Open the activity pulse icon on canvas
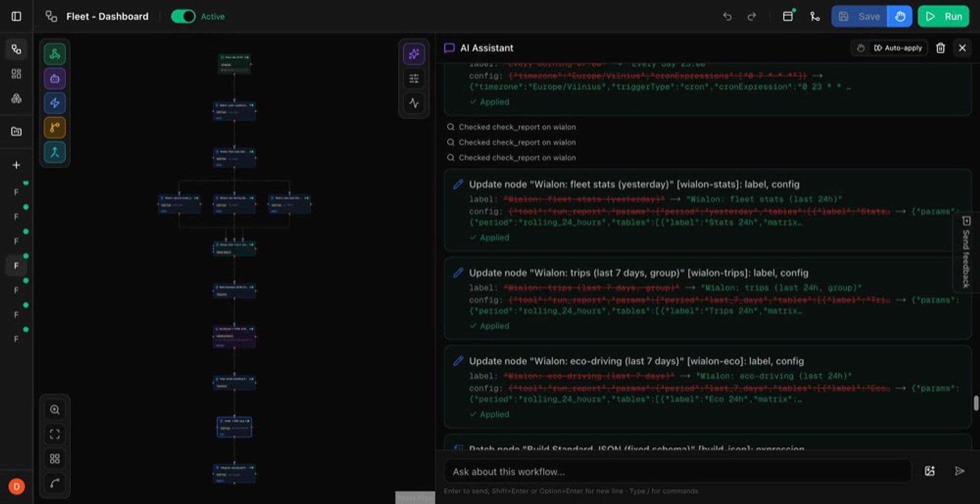980x504 pixels. [414, 103]
